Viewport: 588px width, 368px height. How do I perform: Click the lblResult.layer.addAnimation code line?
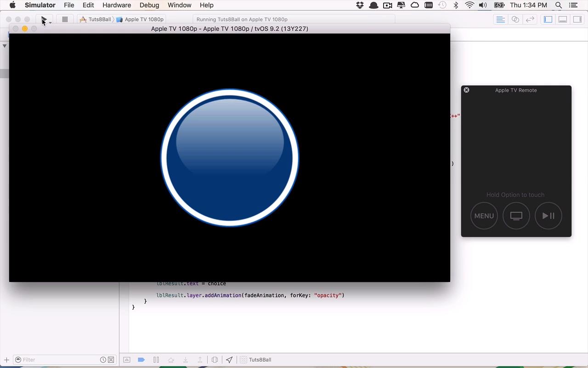click(250, 295)
